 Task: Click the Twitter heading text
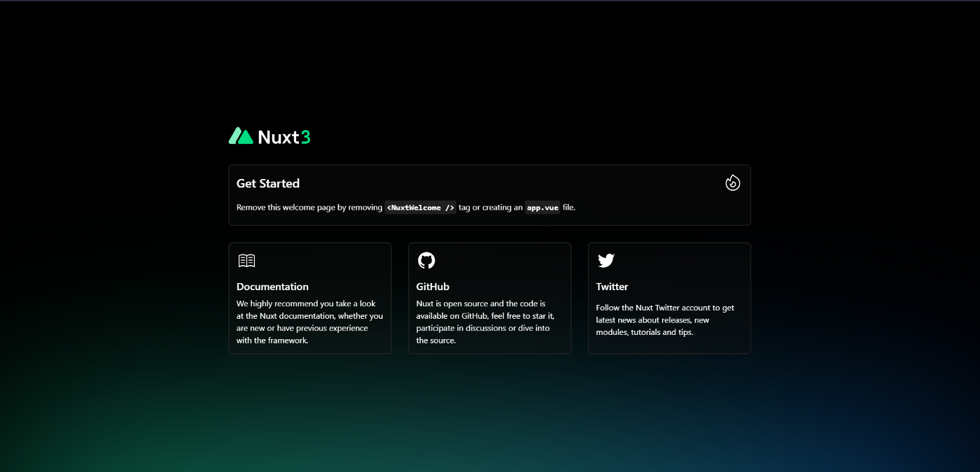(x=612, y=287)
